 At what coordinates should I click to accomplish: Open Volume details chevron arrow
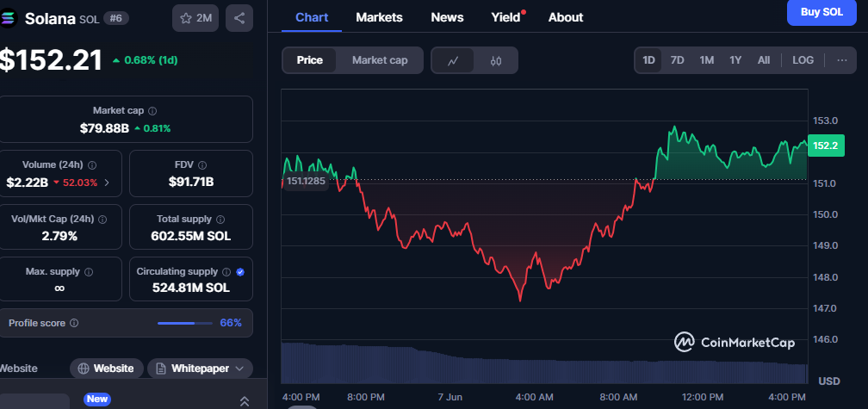(x=107, y=183)
